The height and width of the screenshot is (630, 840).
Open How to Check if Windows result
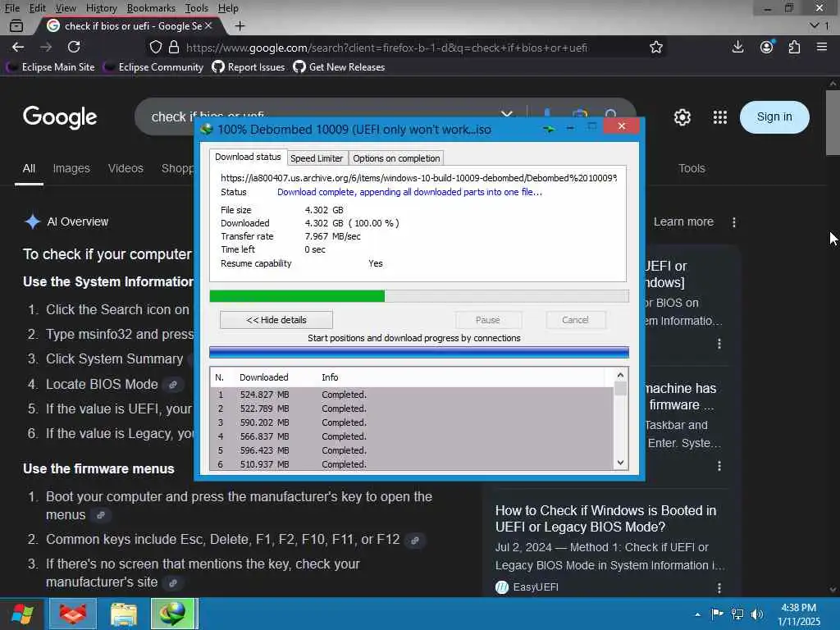(606, 518)
